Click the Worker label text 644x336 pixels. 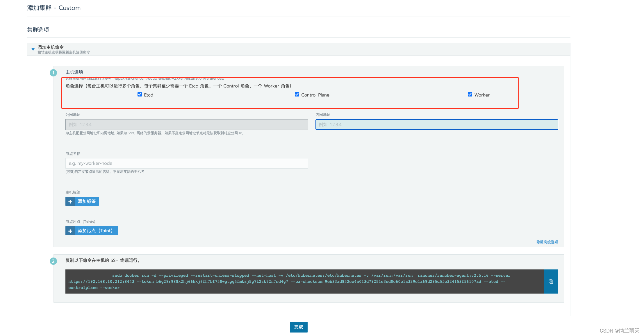pos(482,95)
